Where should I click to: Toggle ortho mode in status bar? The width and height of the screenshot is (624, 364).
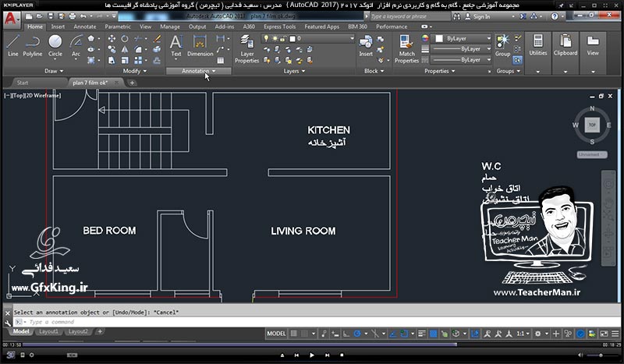pos(346,334)
